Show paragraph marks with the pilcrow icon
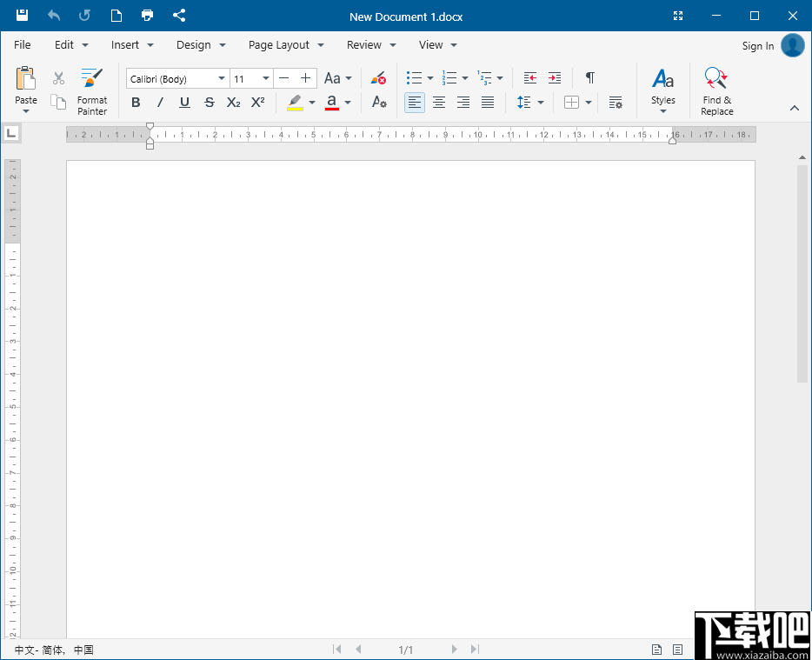 pyautogui.click(x=589, y=77)
